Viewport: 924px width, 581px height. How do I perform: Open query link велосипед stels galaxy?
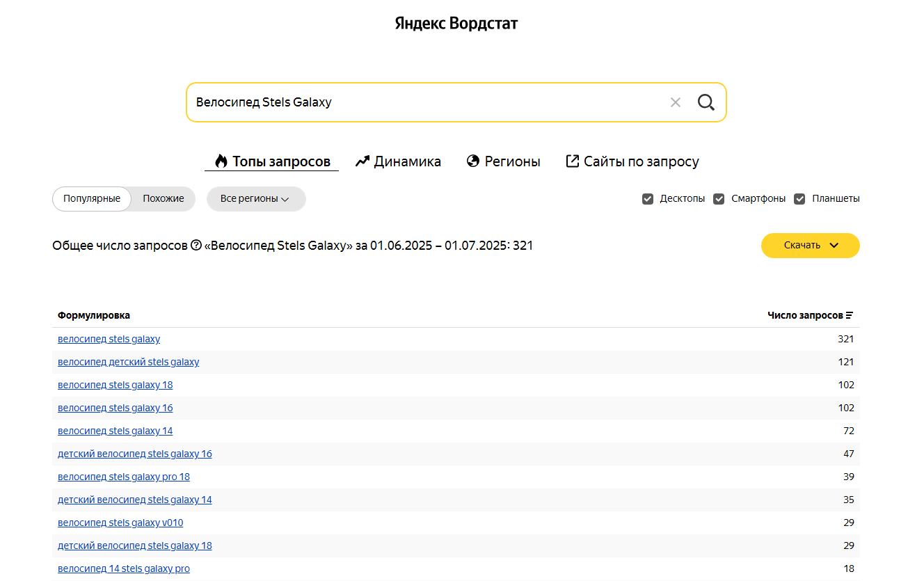pyautogui.click(x=109, y=340)
